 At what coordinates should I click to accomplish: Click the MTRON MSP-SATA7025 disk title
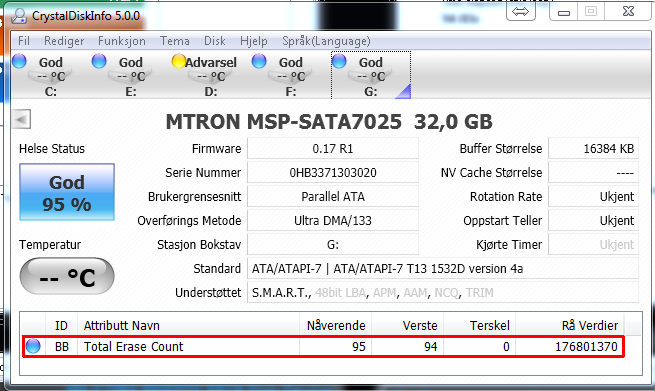(x=329, y=122)
